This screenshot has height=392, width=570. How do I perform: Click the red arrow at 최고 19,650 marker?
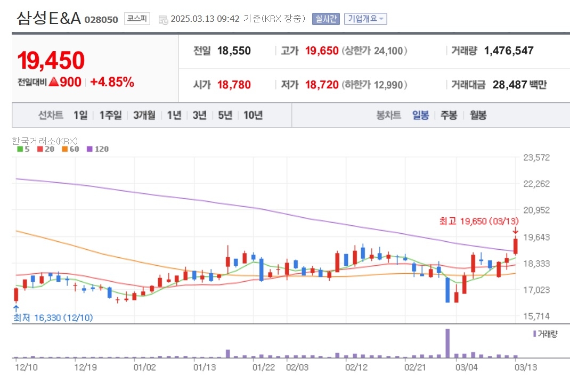[x=516, y=231]
